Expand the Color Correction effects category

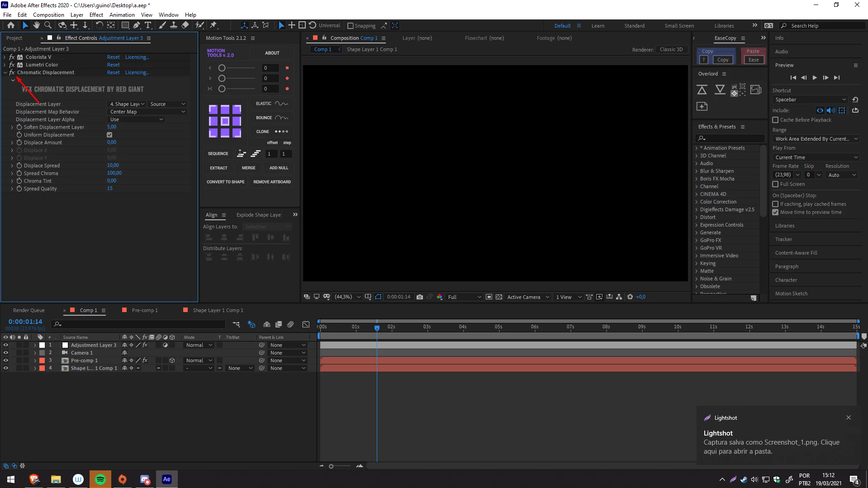697,202
